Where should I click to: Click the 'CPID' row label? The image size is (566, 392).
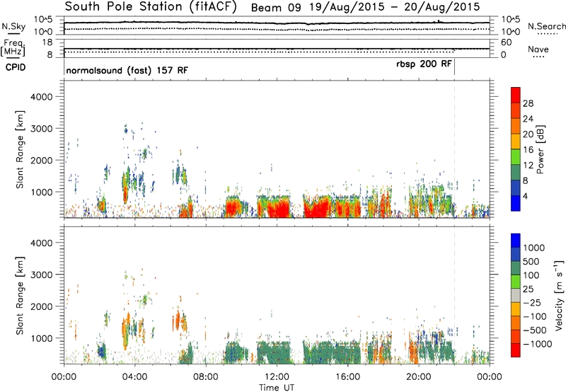(16, 67)
